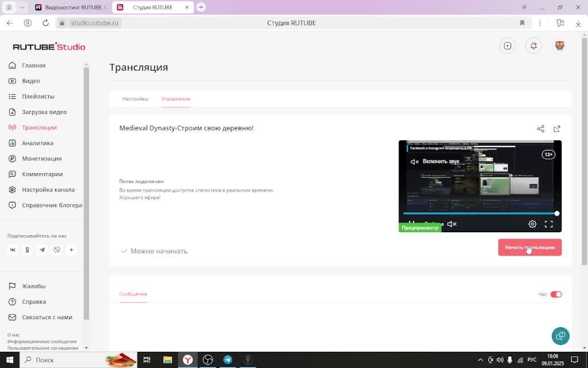The image size is (588, 368).
Task: Open OBS Studio from the taskbar
Action: pos(207,360)
